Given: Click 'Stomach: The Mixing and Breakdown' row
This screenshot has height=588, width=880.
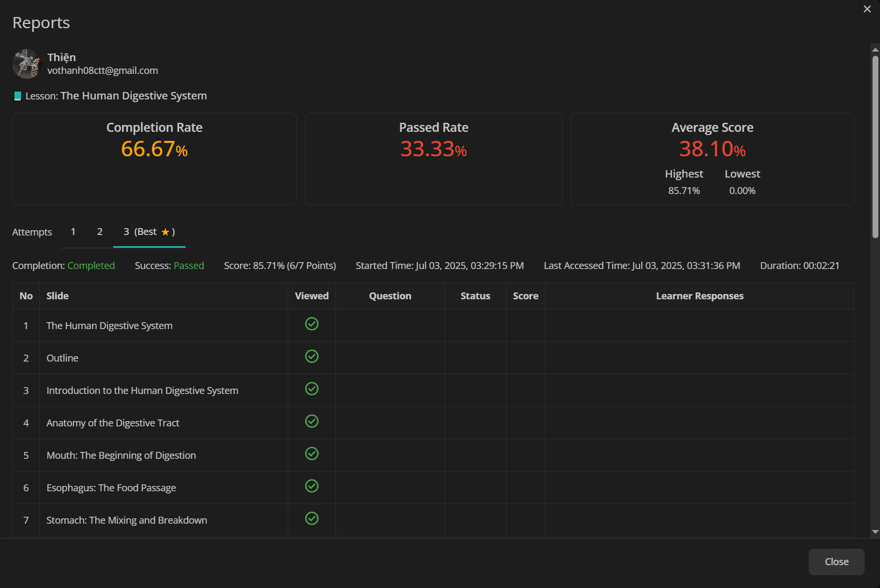Looking at the screenshot, I should click(x=433, y=520).
